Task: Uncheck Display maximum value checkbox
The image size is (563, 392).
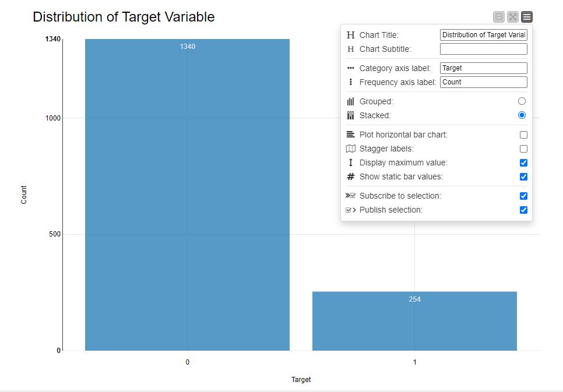Action: 523,163
